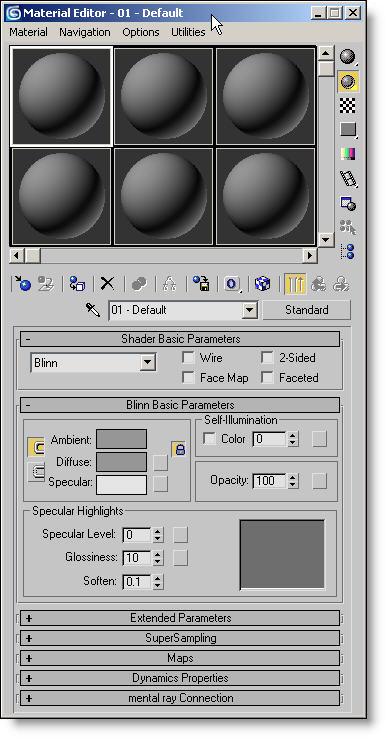This screenshot has width=388, height=740.
Task: Click the Specular Level spinner arrows
Action: point(158,535)
